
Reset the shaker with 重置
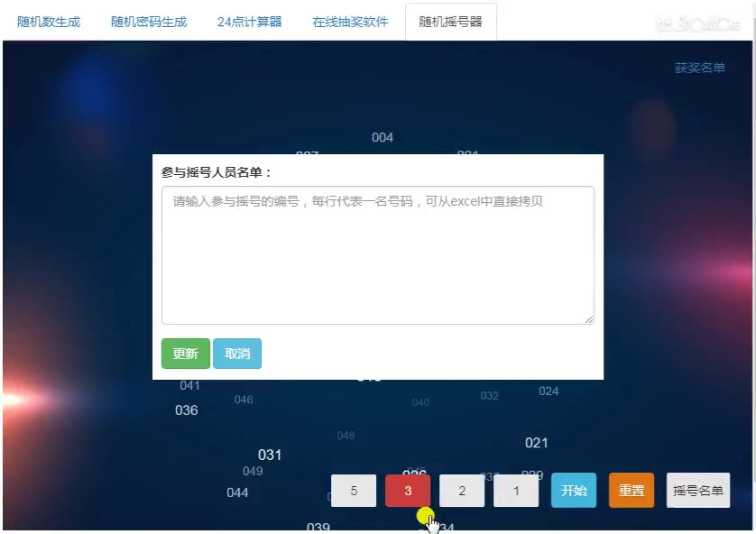tap(631, 491)
